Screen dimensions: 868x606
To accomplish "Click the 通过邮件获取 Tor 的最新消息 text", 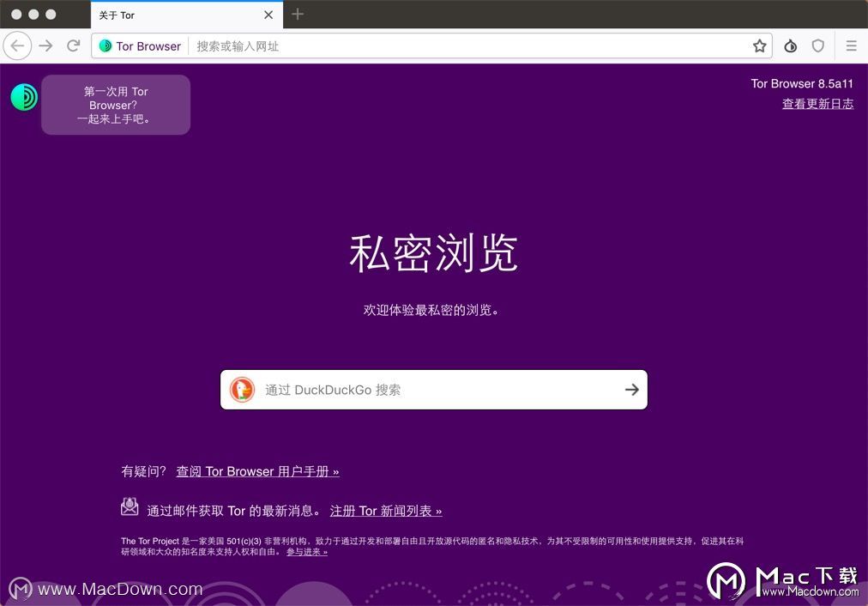I will click(x=233, y=511).
